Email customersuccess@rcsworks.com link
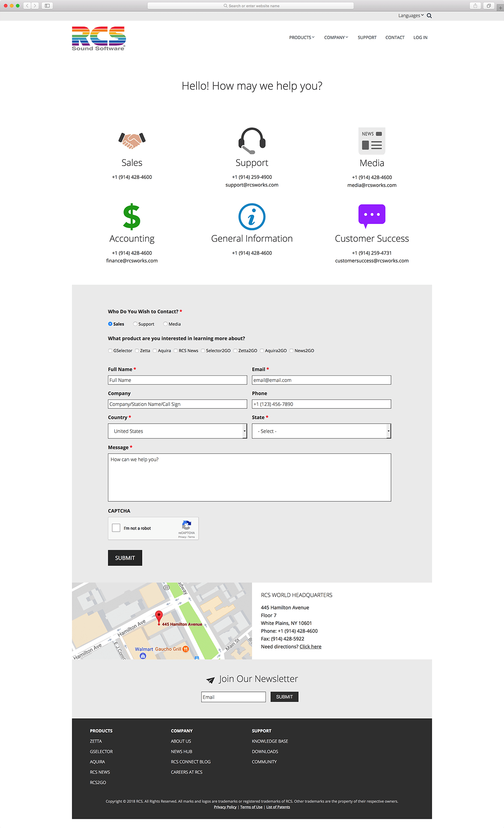This screenshot has height=828, width=504. (372, 261)
